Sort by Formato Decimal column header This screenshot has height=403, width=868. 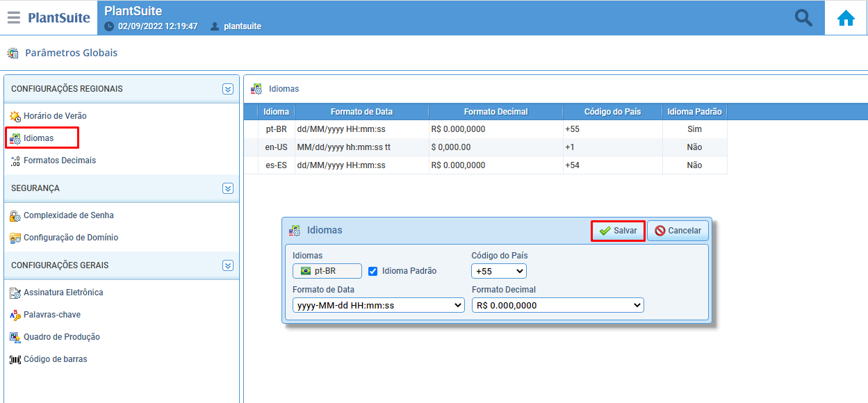tap(496, 112)
